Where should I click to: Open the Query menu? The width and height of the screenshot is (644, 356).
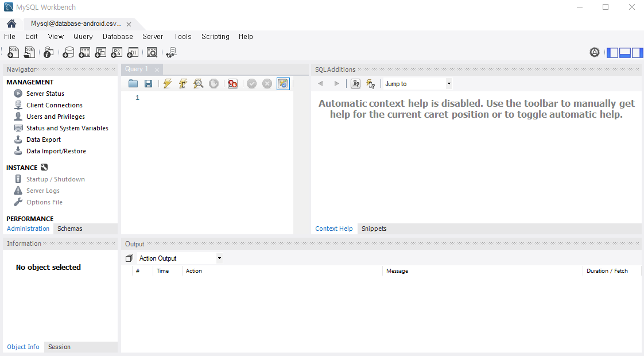click(x=83, y=37)
